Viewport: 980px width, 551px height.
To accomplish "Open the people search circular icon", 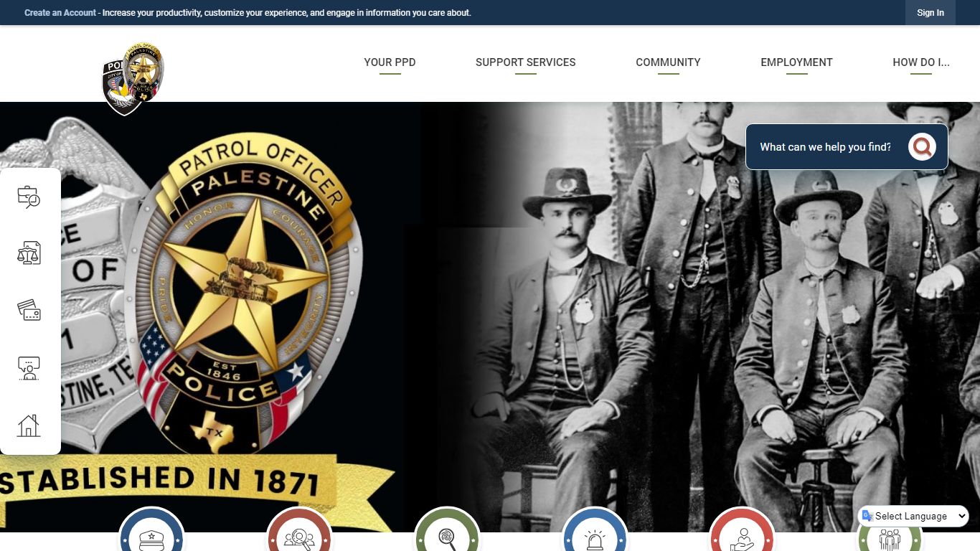I will coord(299,529).
